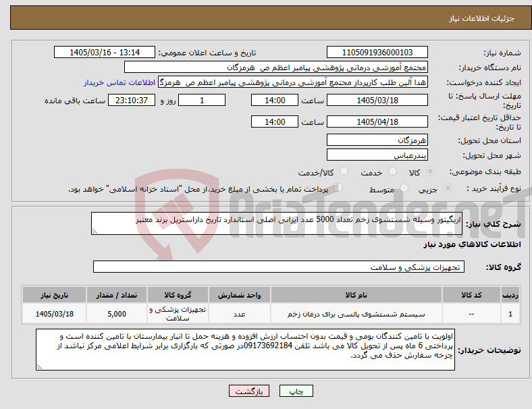
Task: Click the resize handle of description textarea
Action: point(95,231)
